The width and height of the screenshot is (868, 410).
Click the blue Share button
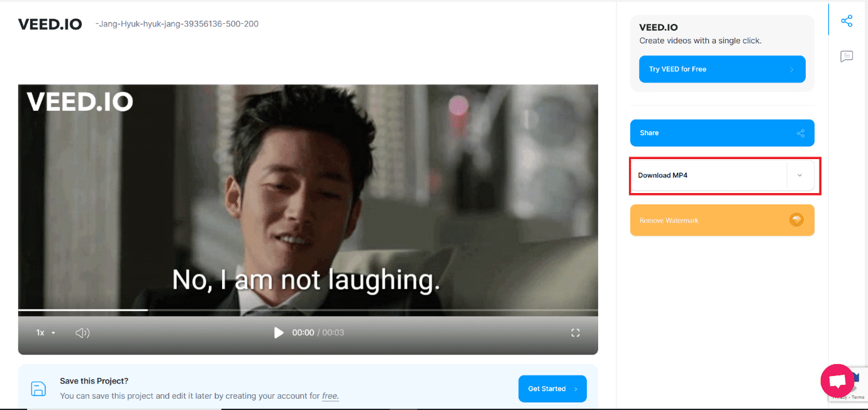coord(722,133)
